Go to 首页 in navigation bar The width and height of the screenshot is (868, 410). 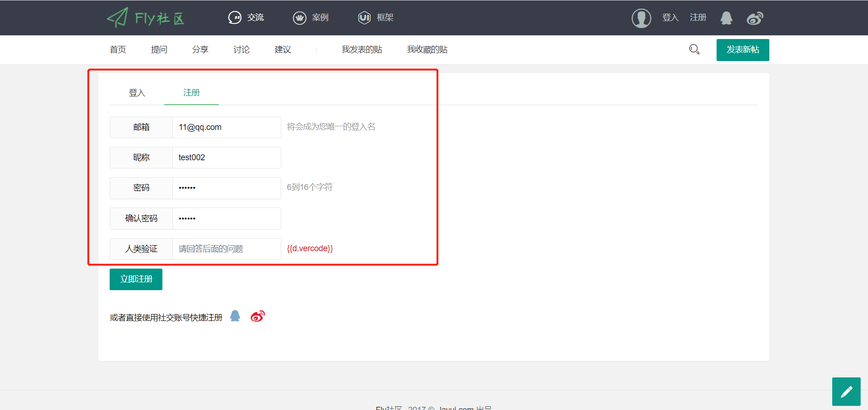(x=118, y=50)
